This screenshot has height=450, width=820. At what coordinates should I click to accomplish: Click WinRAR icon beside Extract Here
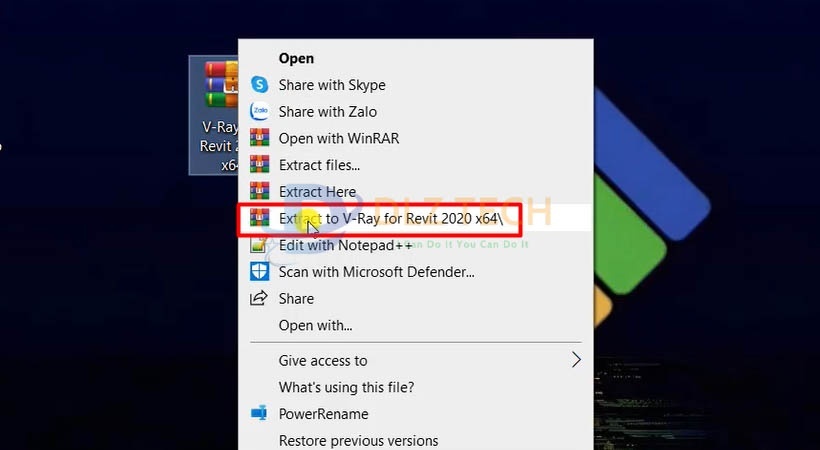click(x=260, y=191)
